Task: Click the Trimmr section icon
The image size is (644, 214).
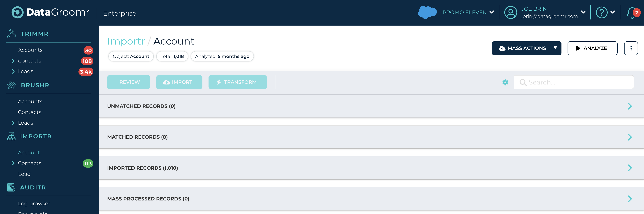Action: pyautogui.click(x=12, y=34)
